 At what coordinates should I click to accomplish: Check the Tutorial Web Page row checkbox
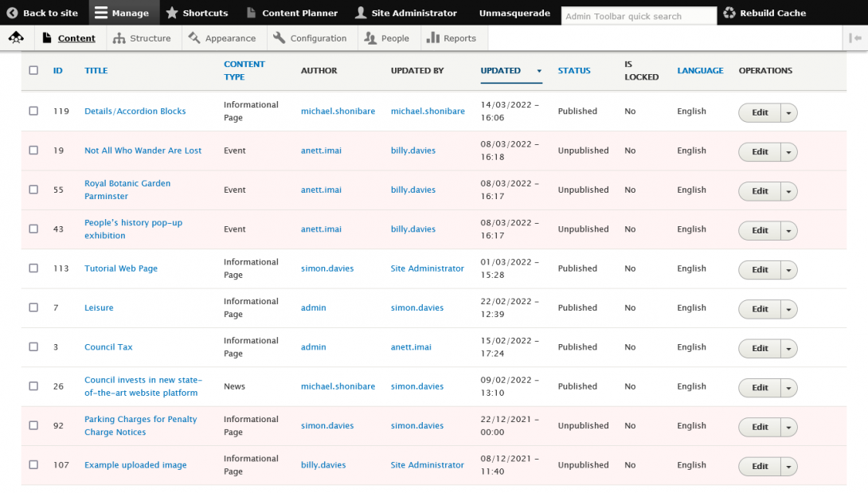pos(33,268)
